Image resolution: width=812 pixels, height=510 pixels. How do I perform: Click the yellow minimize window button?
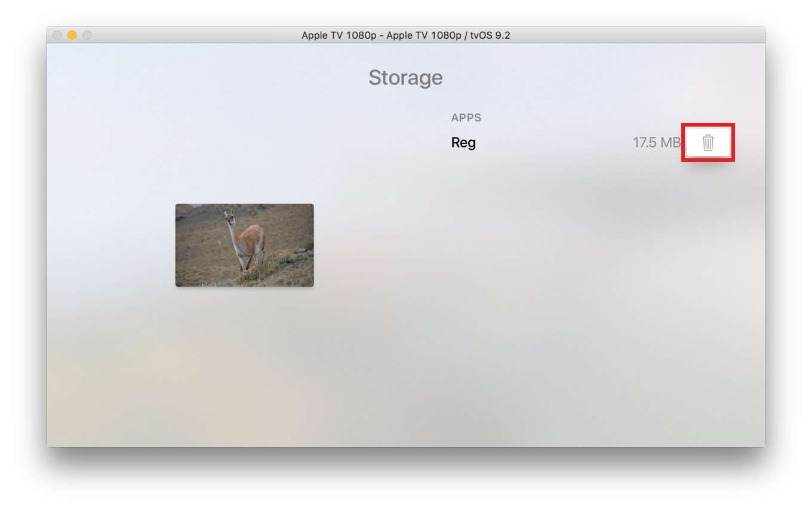click(x=71, y=35)
